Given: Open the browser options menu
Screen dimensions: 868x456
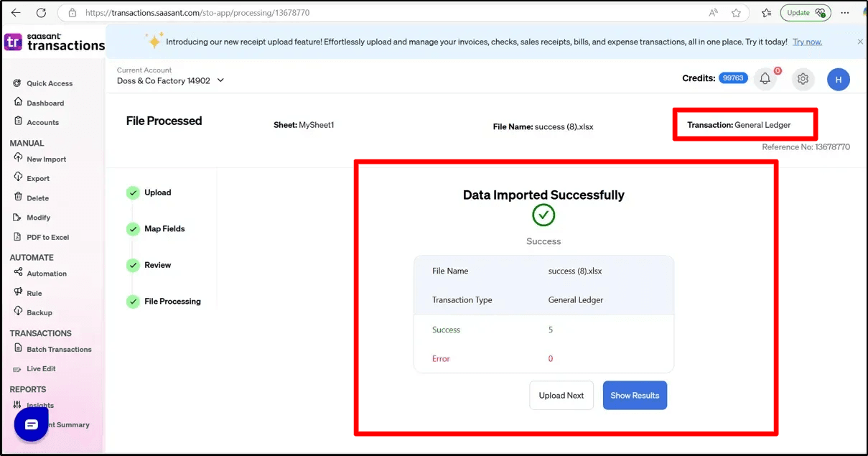Looking at the screenshot, I should [x=845, y=12].
